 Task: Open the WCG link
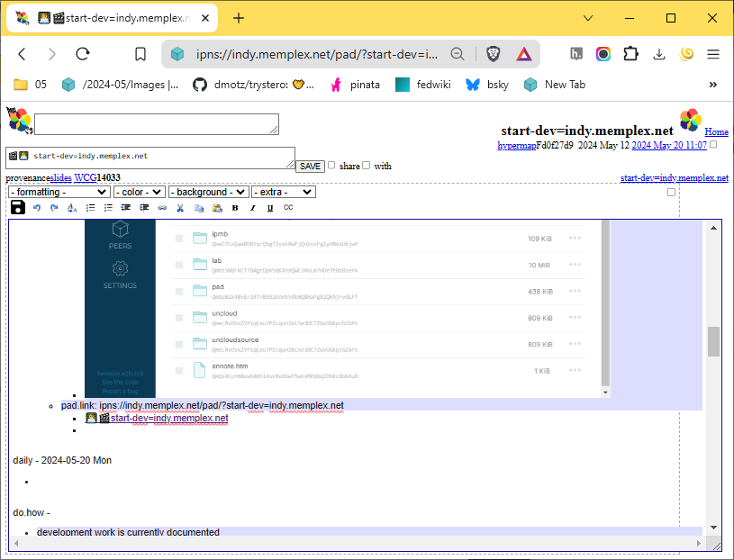(x=86, y=177)
